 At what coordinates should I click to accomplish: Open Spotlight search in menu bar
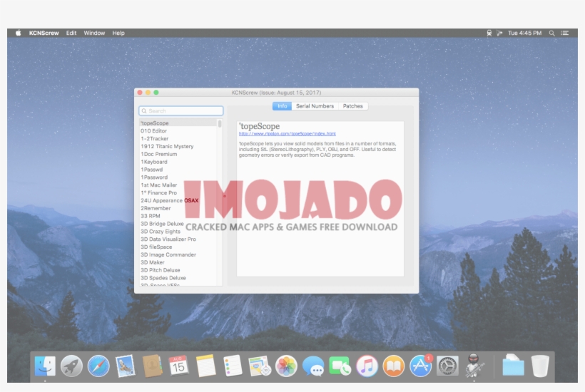(551, 33)
